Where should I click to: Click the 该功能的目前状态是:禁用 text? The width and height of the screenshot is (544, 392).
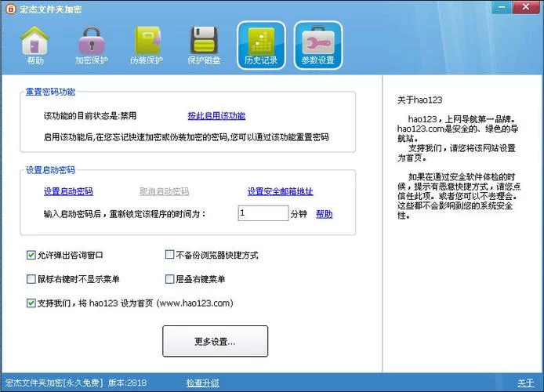pos(90,116)
